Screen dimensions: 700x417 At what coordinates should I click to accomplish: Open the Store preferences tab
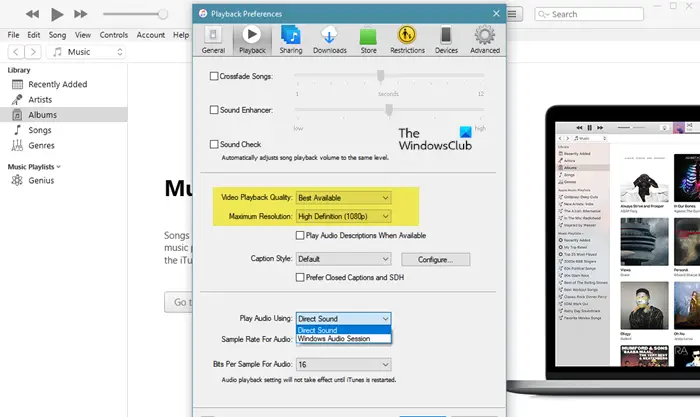[368, 40]
